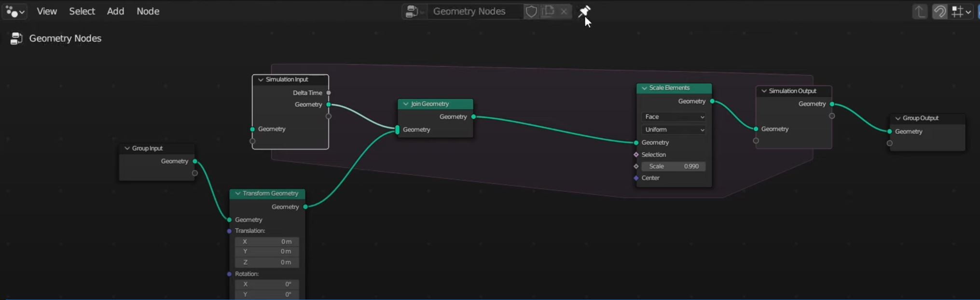Click Scale Elements Geometry output socket
The height and width of the screenshot is (300, 980).
coord(712,101)
